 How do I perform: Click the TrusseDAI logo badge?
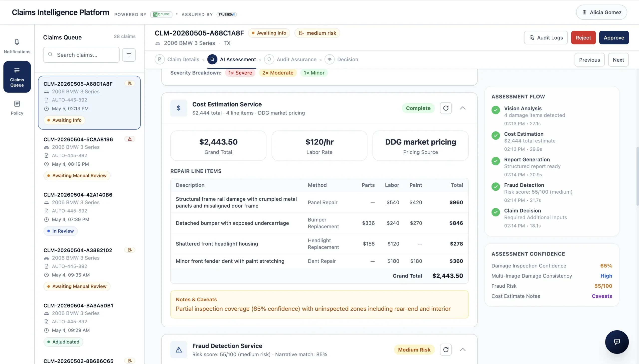(x=227, y=14)
